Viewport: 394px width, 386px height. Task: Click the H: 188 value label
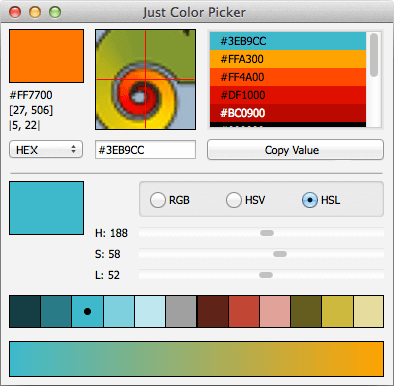[111, 233]
